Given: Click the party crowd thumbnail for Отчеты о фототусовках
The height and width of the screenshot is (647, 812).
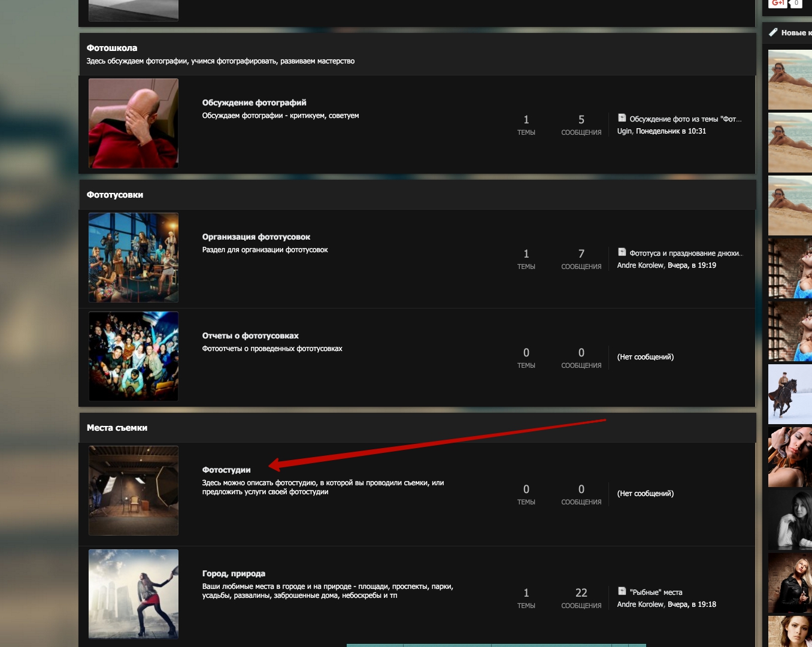Looking at the screenshot, I should point(134,356).
